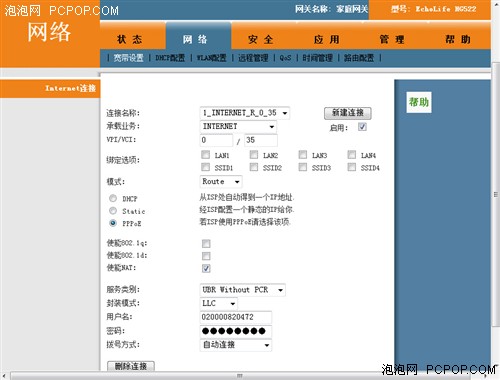Enable the 802.1q checkbox
The width and height of the screenshot is (500, 380).
206,244
